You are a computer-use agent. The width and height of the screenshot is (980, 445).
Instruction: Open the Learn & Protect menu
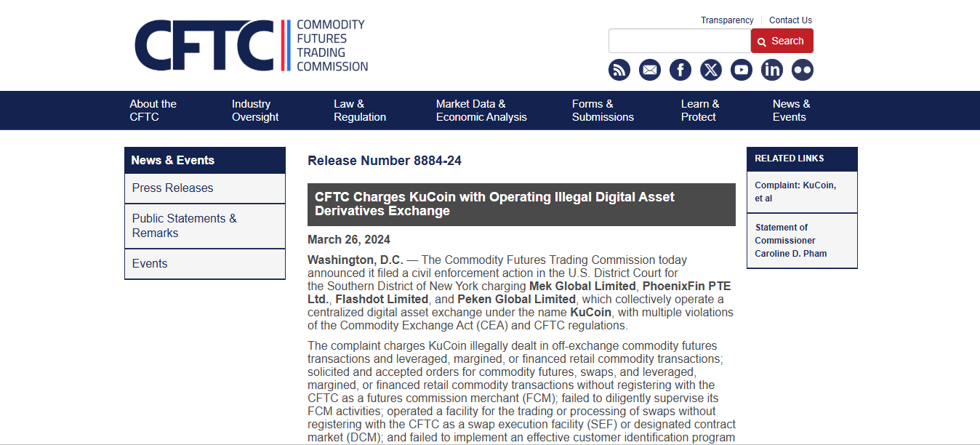coord(700,111)
